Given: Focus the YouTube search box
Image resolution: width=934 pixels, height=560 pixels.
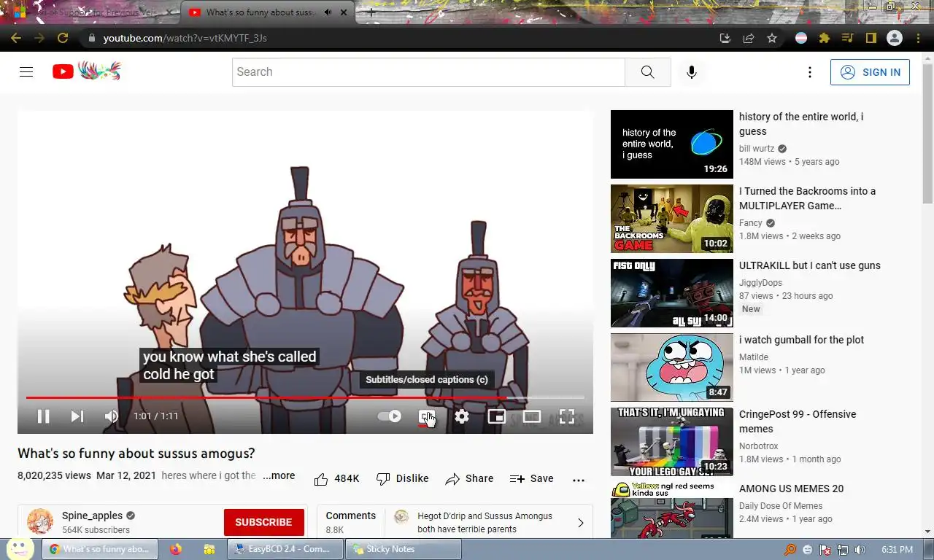Looking at the screenshot, I should [x=428, y=72].
